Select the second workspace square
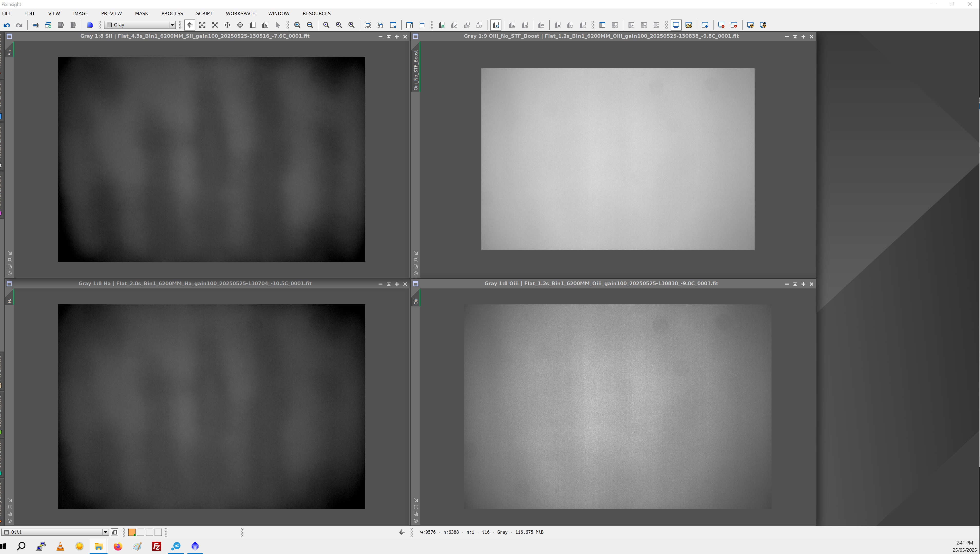Image resolution: width=980 pixels, height=554 pixels. (x=140, y=532)
